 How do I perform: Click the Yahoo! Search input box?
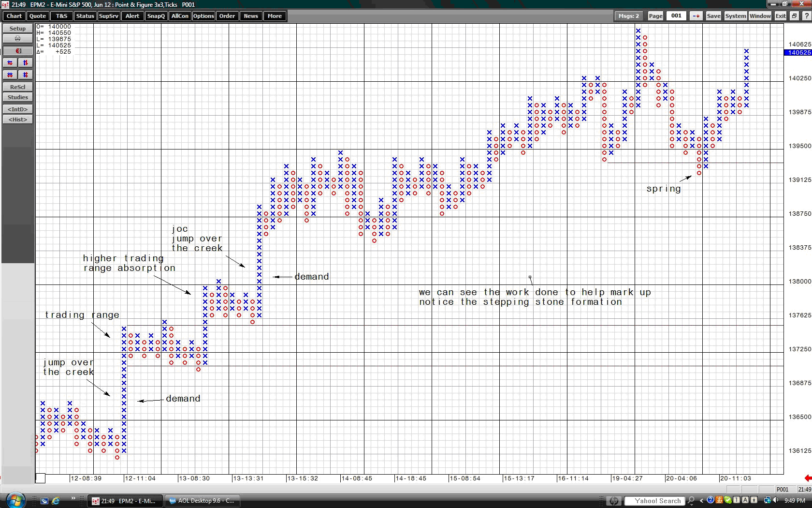[655, 501]
